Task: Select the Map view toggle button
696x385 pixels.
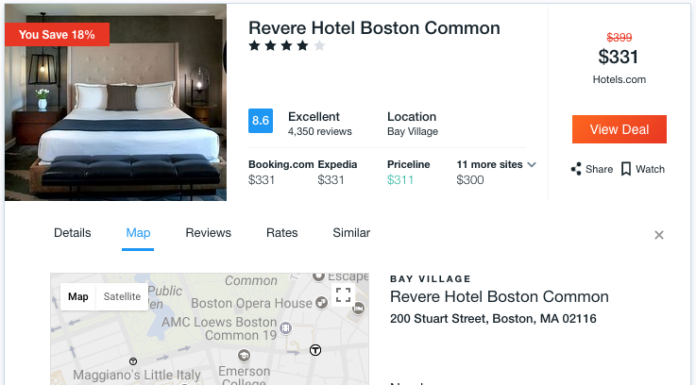Action: [x=78, y=297]
